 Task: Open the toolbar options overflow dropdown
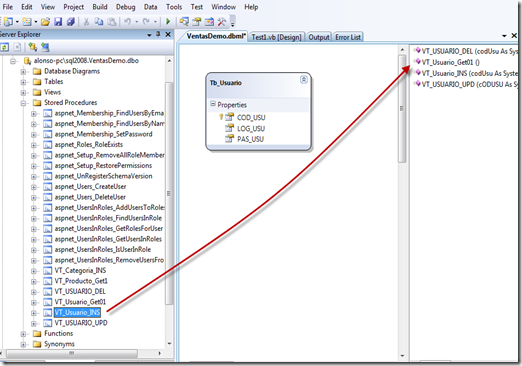pos(233,22)
